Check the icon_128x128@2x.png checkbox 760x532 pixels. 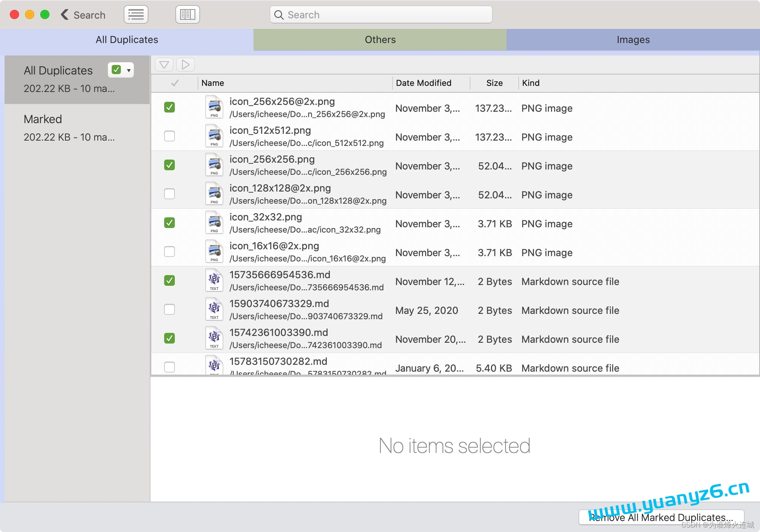[x=169, y=194]
